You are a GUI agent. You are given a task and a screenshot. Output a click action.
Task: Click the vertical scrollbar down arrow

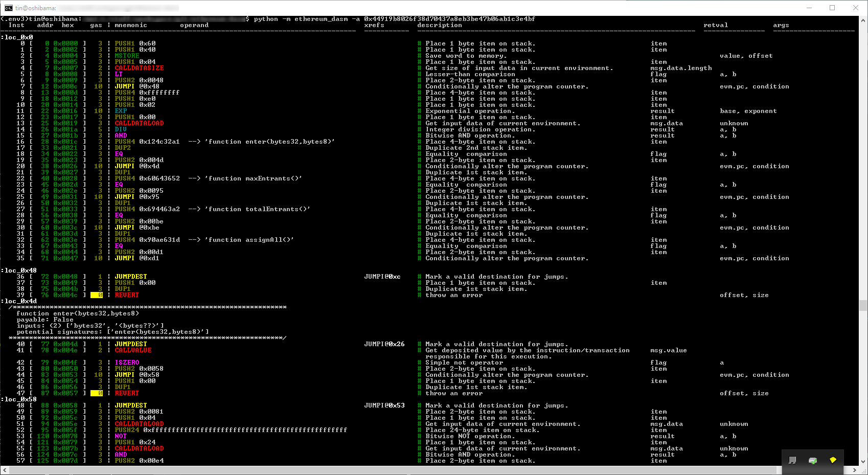863,461
